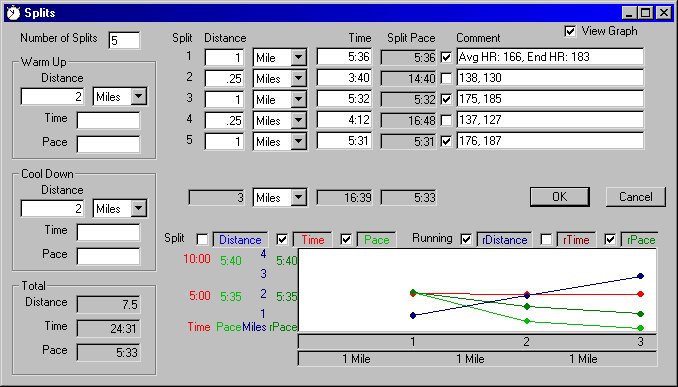This screenshot has width=678, height=387.
Task: Click split 4 time field showing 4:12
Action: [344, 120]
